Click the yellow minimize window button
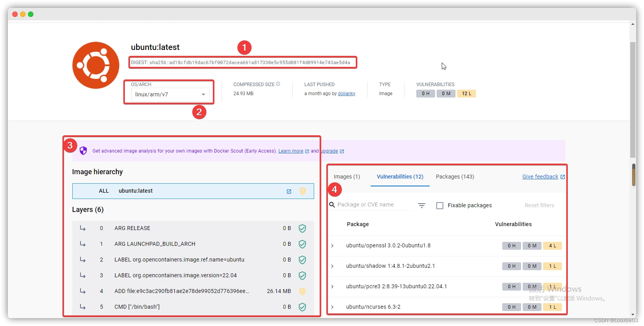644x326 pixels. point(23,14)
